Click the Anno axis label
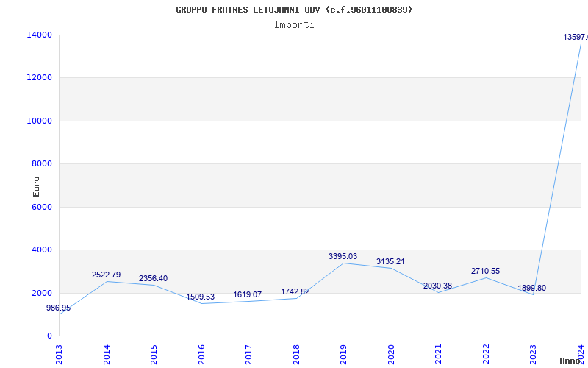The image size is (588, 368). [x=570, y=361]
